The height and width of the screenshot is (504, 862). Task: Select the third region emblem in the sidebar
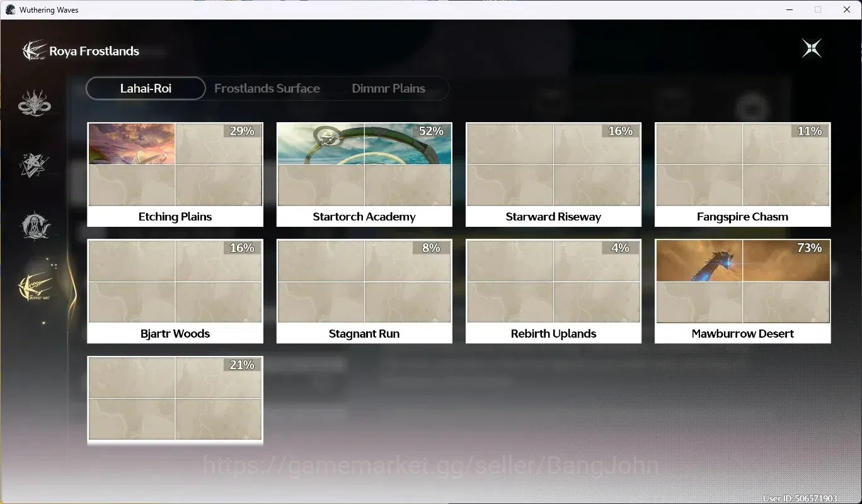(x=35, y=226)
